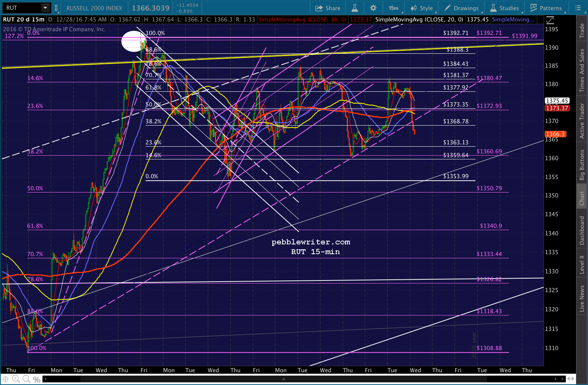Screen dimensions: 588x385
Task: Switch to the Active Trader tab
Action: (582, 121)
